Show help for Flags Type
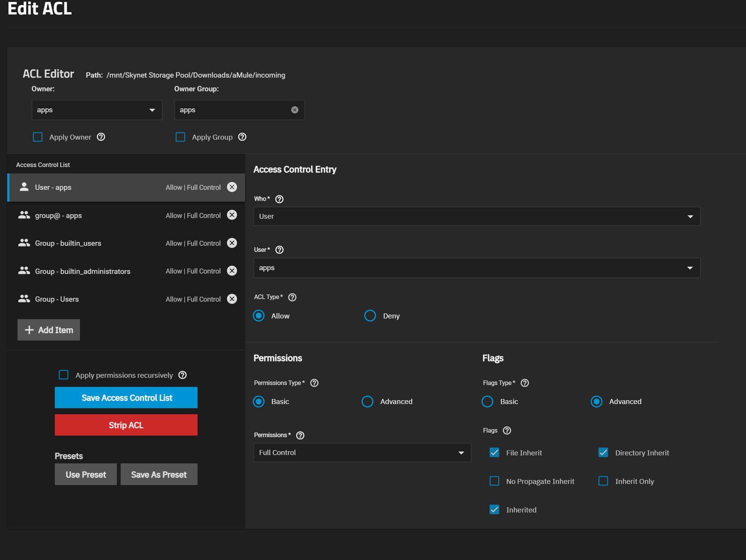 [x=525, y=383]
